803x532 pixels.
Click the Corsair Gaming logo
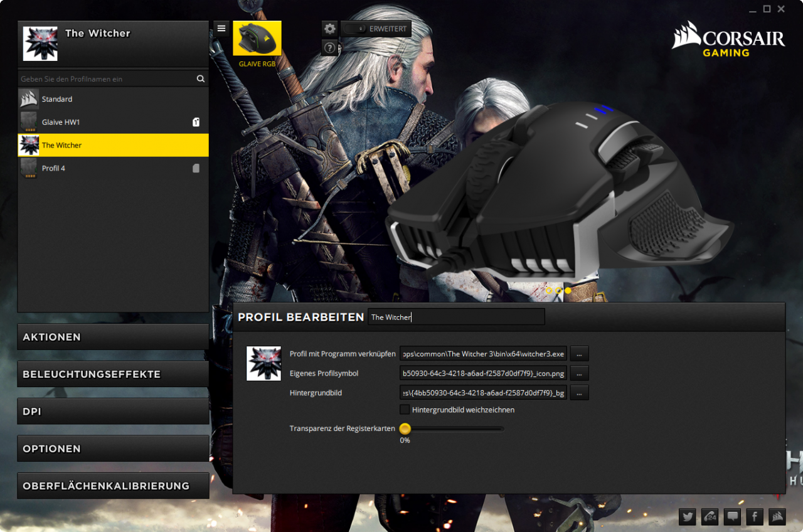(728, 39)
